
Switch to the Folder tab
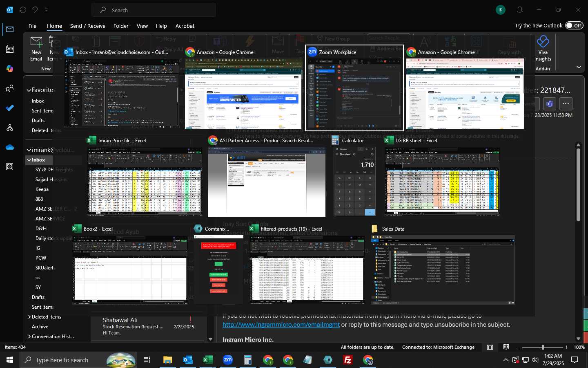121,26
